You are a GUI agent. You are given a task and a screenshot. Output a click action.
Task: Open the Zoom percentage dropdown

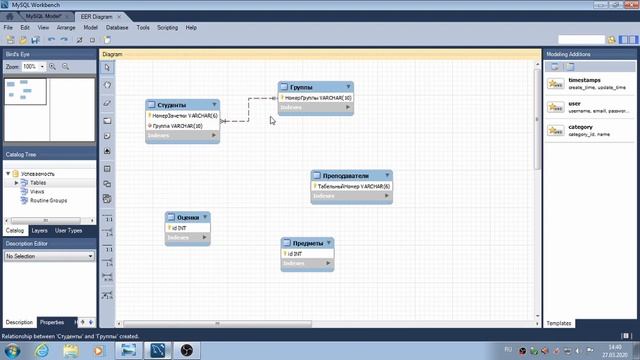(x=42, y=67)
